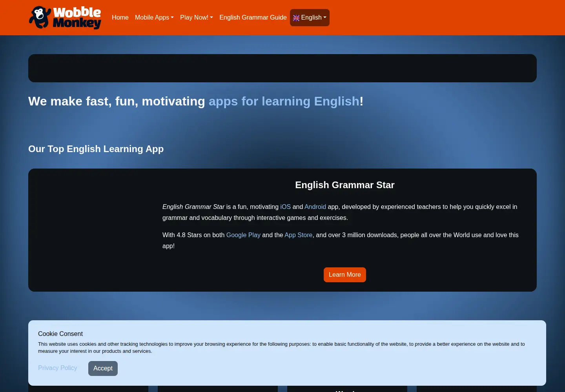Click the Learn More button

click(345, 275)
